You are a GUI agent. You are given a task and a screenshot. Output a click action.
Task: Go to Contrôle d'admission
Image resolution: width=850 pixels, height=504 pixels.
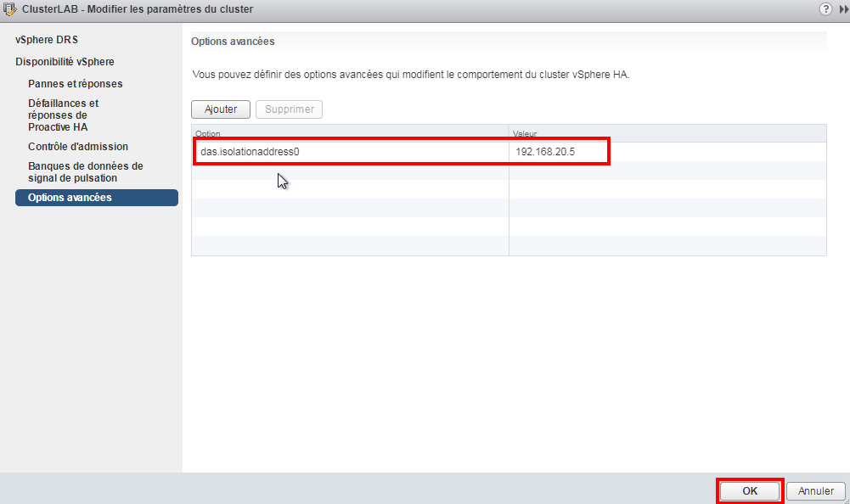tap(78, 146)
